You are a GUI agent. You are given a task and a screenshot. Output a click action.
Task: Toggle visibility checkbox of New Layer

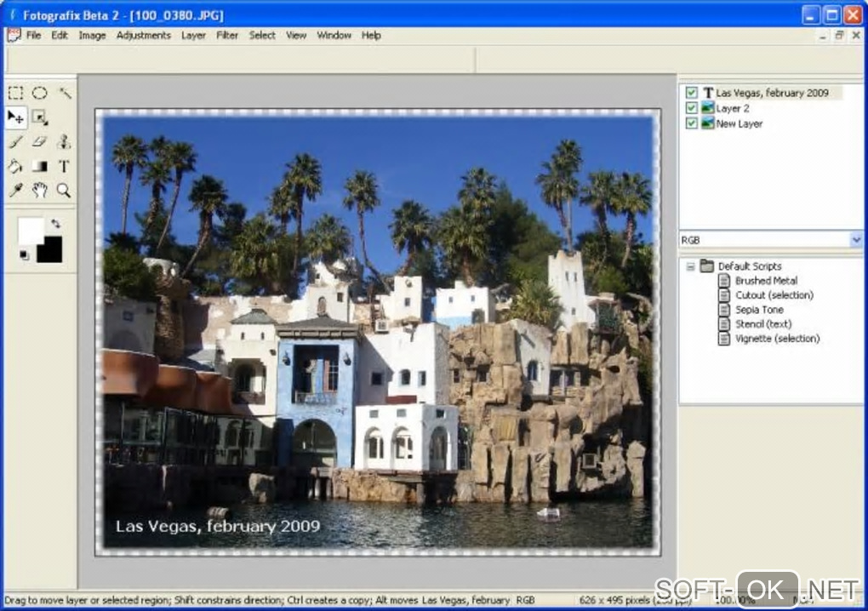coord(691,123)
